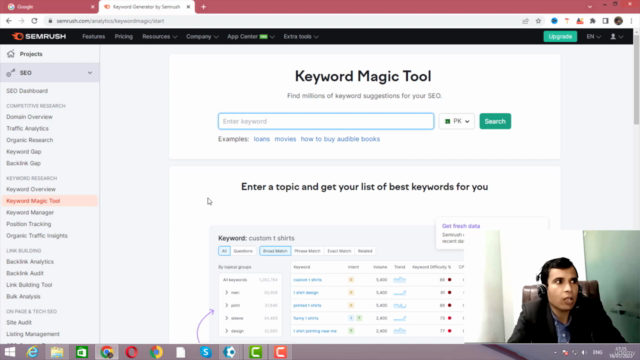This screenshot has height=360, width=640.
Task: Open Bulk Analysis
Action: click(x=23, y=296)
